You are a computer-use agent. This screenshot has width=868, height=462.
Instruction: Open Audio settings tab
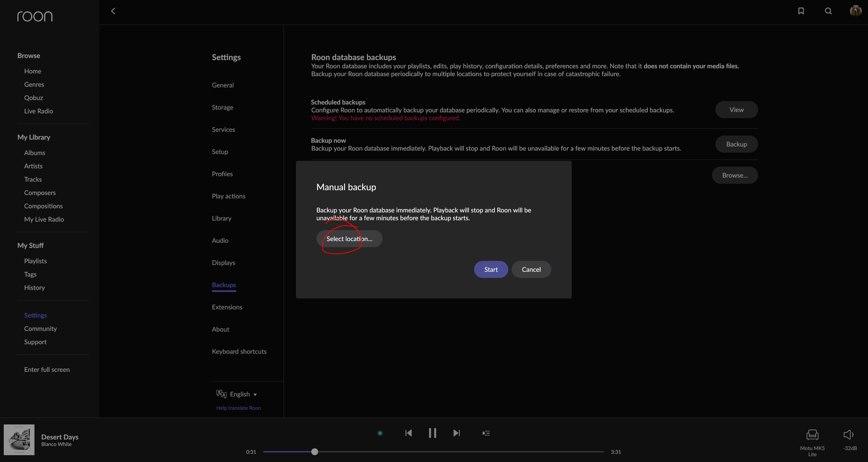(220, 240)
